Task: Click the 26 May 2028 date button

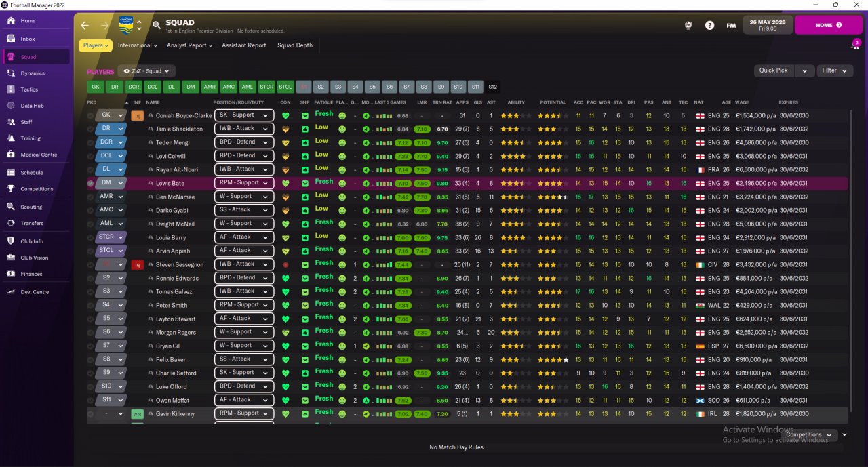Action: pos(768,25)
